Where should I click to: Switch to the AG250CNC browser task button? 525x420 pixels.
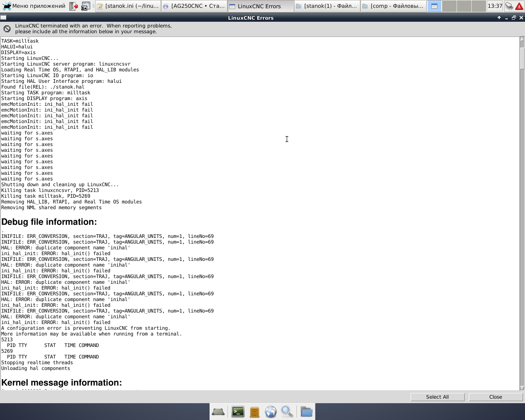coord(194,6)
